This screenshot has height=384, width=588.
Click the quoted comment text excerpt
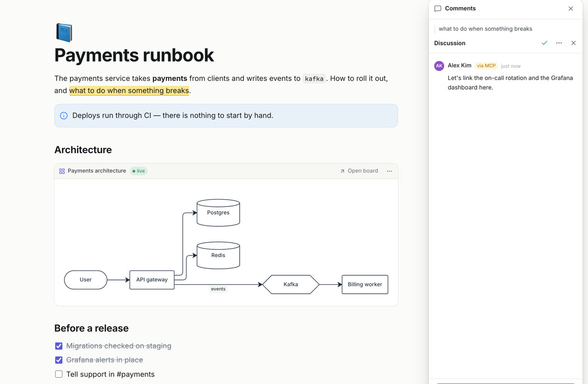point(485,29)
